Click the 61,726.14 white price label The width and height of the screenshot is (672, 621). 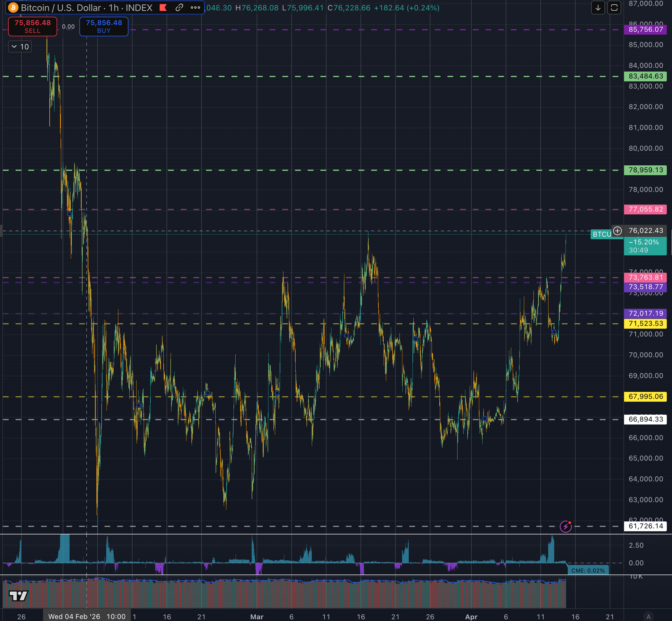(x=645, y=526)
